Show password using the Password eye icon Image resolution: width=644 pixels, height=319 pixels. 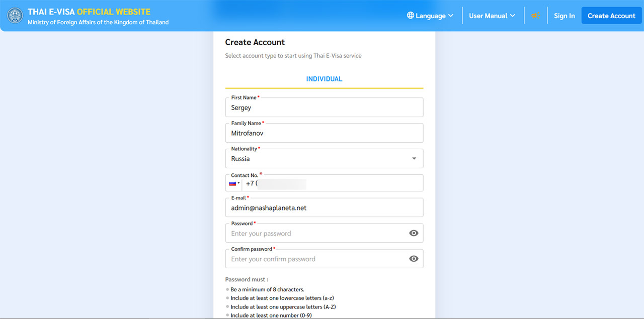414,233
